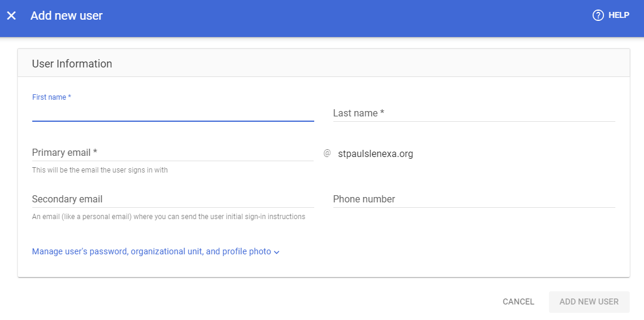This screenshot has width=644, height=320.
Task: Open the HELP text label
Action: click(619, 16)
